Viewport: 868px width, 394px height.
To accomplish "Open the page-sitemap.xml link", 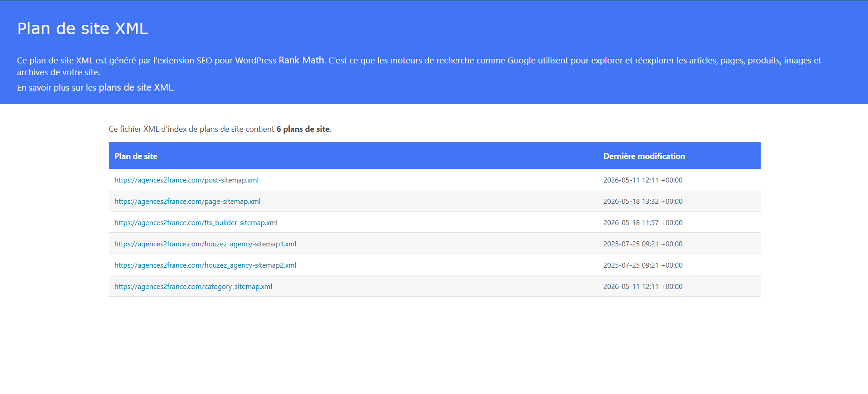I will coord(187,201).
